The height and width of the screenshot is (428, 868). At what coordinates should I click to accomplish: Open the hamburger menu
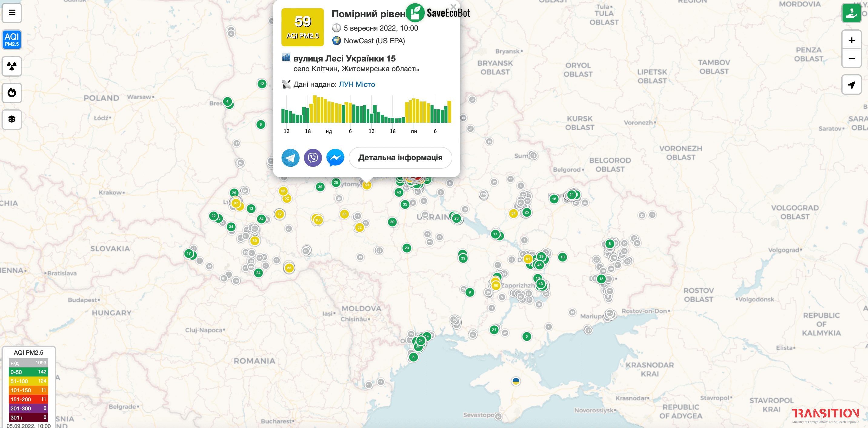(x=12, y=13)
